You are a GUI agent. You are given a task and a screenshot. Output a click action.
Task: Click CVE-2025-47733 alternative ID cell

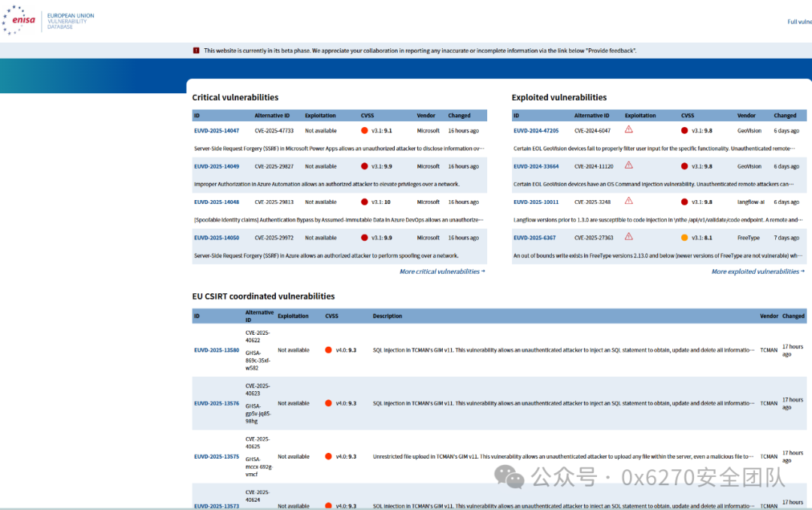(x=274, y=131)
